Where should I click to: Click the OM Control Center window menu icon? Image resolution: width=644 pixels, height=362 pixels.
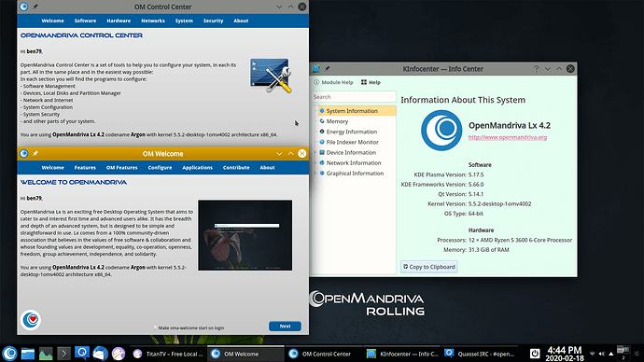[24, 7]
